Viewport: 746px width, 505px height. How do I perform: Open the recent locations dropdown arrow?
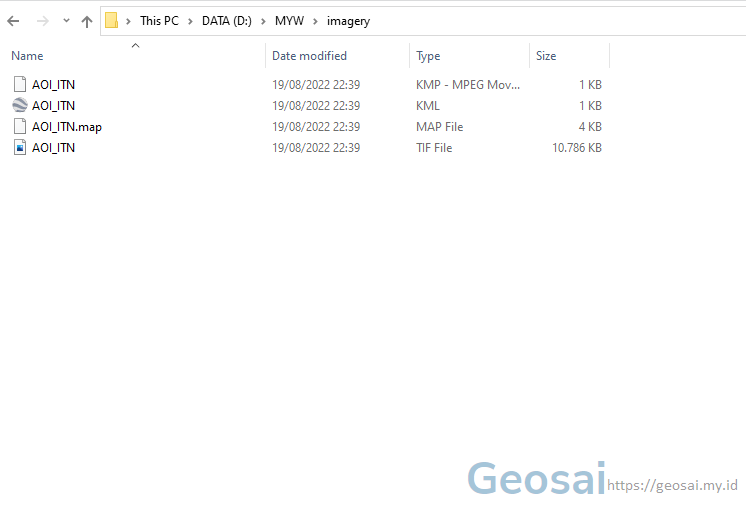(66, 20)
